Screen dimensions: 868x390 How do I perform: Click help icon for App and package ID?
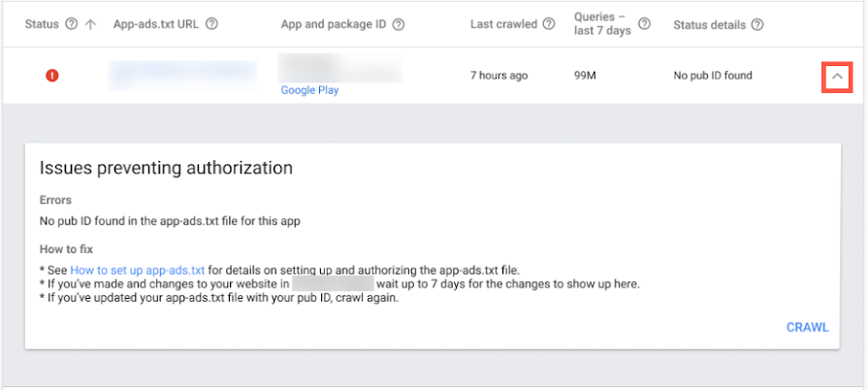pyautogui.click(x=398, y=24)
